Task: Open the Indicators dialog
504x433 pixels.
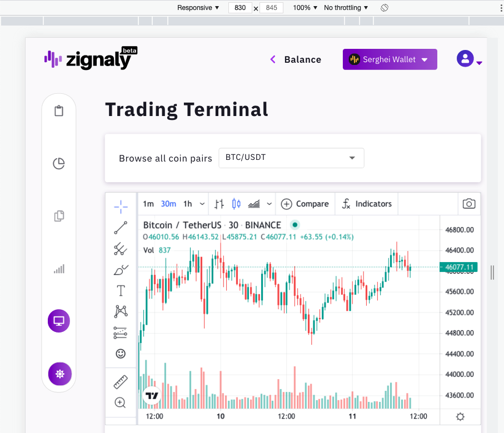Action: click(x=366, y=204)
